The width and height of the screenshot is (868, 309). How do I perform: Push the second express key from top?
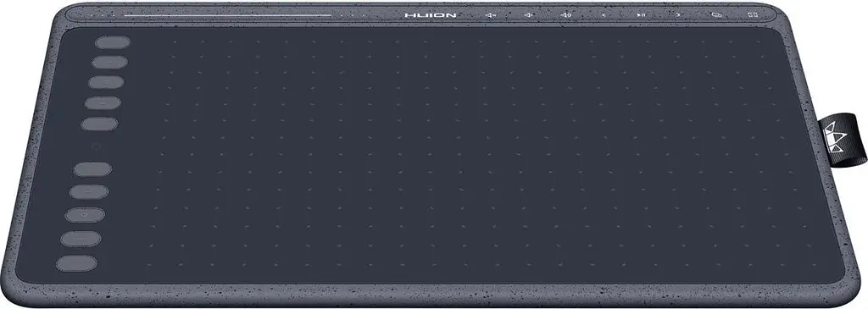coord(109,63)
